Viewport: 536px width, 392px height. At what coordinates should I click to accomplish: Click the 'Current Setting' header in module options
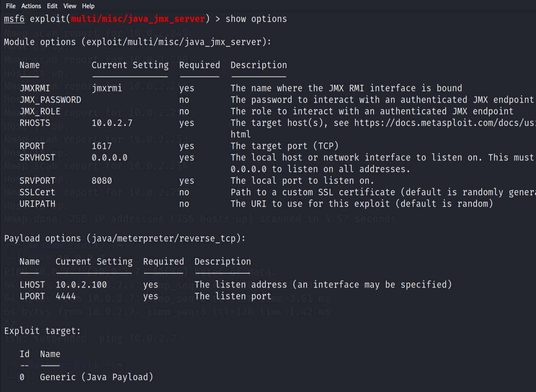point(130,65)
